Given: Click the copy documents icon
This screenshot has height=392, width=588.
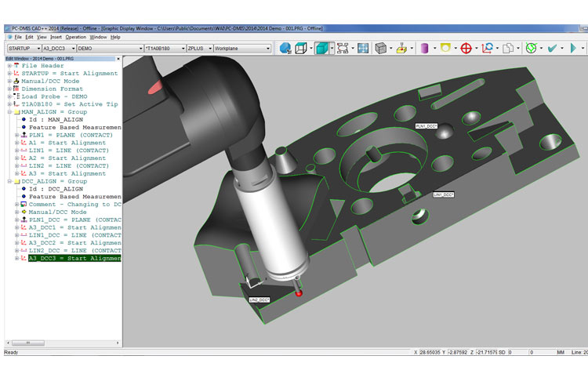Looking at the screenshot, I should click(x=508, y=48).
